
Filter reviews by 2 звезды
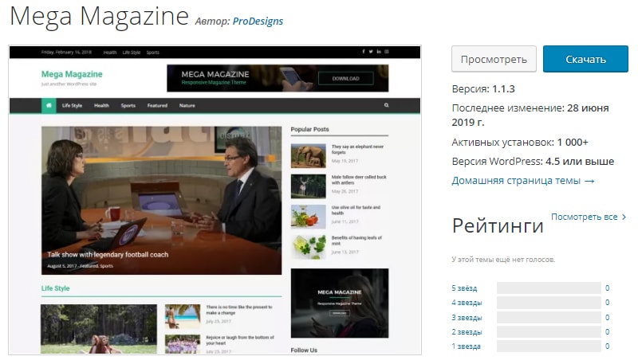pyautogui.click(x=467, y=332)
